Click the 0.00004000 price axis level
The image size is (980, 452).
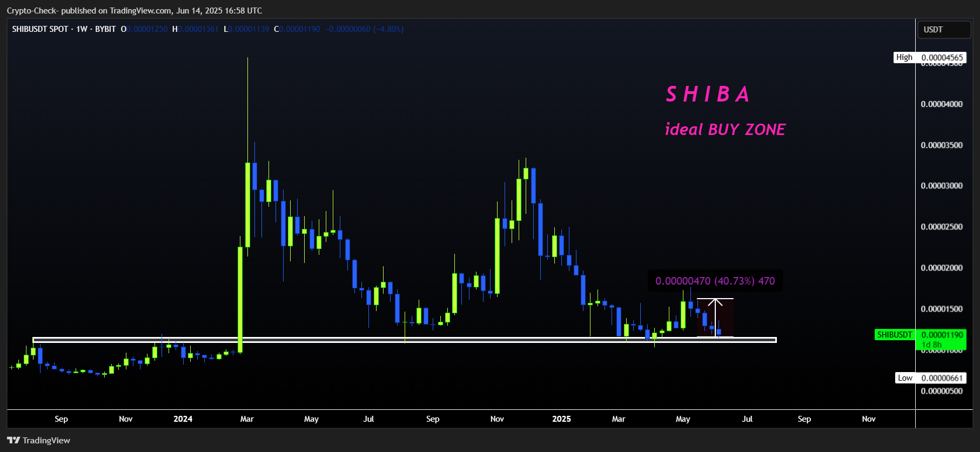pos(942,104)
